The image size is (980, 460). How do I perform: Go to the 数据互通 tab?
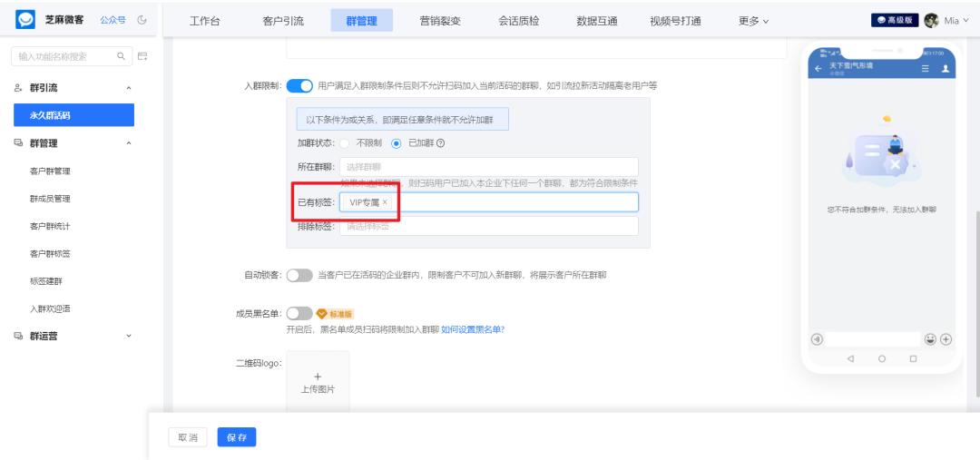(597, 21)
